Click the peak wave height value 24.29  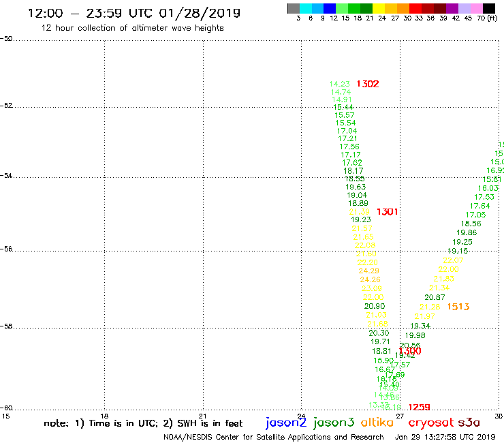(x=368, y=271)
